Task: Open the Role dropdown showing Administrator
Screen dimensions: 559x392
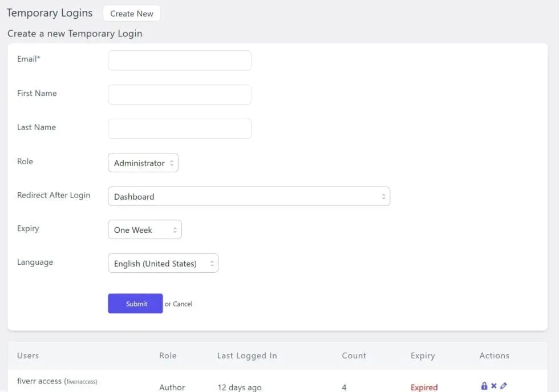Action: tap(143, 163)
